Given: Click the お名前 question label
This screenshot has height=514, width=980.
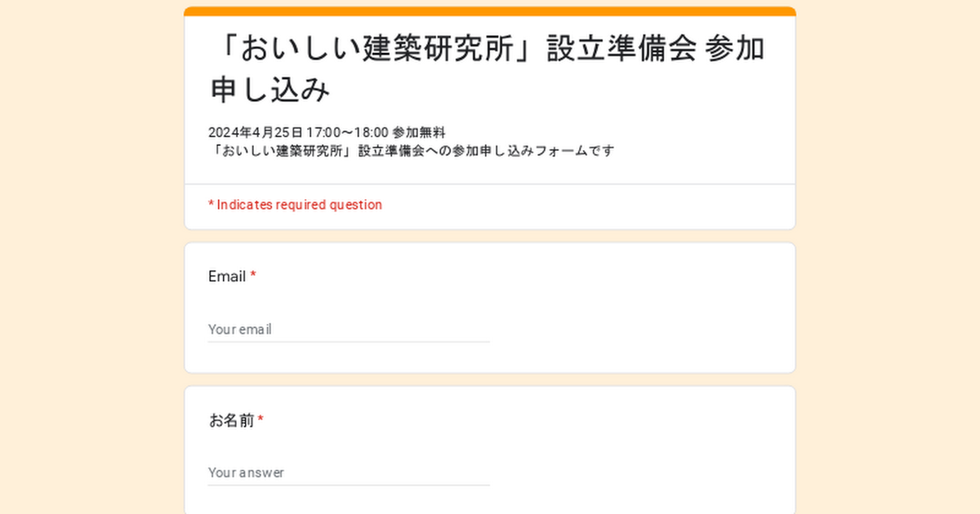Looking at the screenshot, I should tap(231, 421).
